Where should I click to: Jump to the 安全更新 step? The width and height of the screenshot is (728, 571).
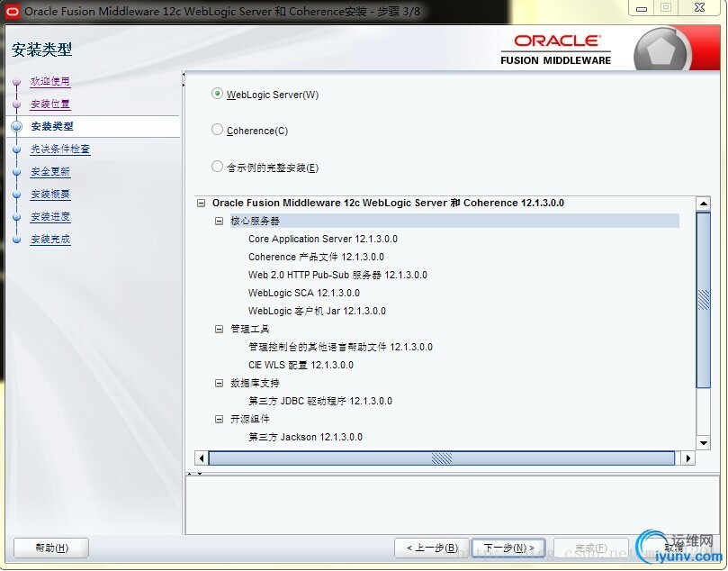[50, 172]
